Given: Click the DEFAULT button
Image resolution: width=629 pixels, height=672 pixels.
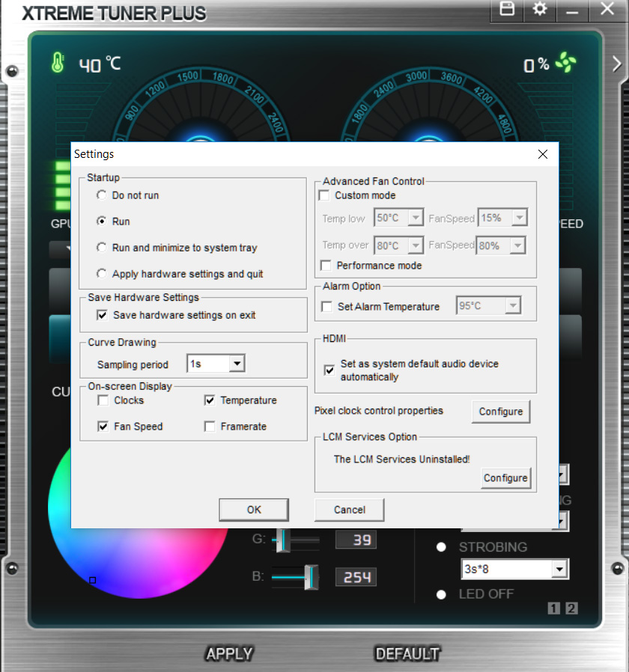Looking at the screenshot, I should [x=407, y=654].
